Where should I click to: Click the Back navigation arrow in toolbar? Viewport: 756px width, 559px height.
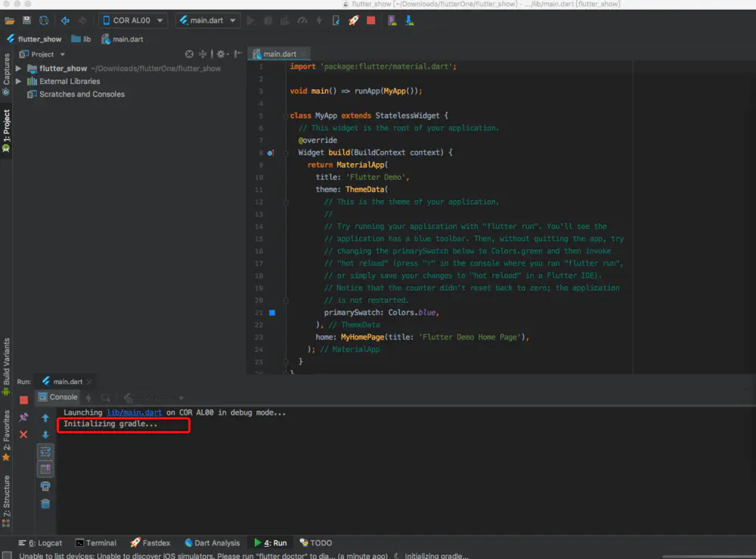click(65, 20)
